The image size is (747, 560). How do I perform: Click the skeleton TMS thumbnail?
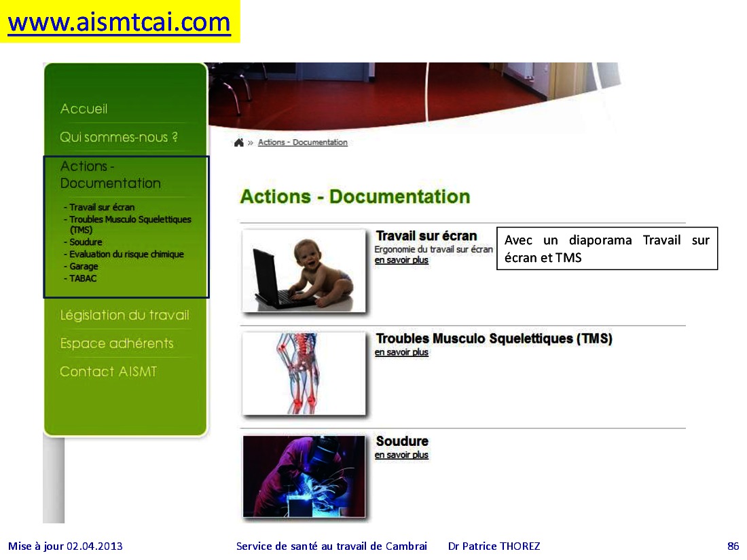(304, 374)
